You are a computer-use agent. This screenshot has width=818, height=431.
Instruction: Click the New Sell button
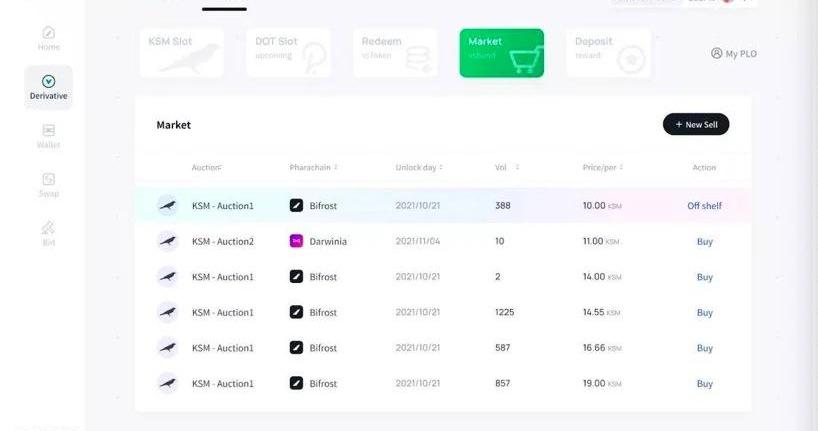(696, 124)
